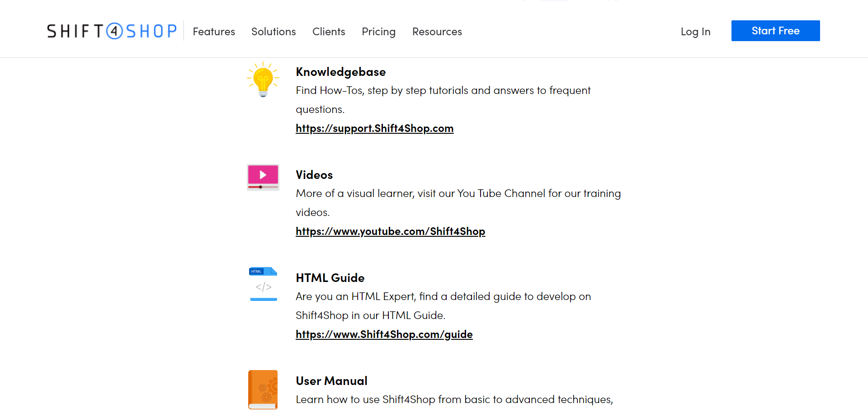Open the Solutions menu
The height and width of the screenshot is (413, 868).
274,32
